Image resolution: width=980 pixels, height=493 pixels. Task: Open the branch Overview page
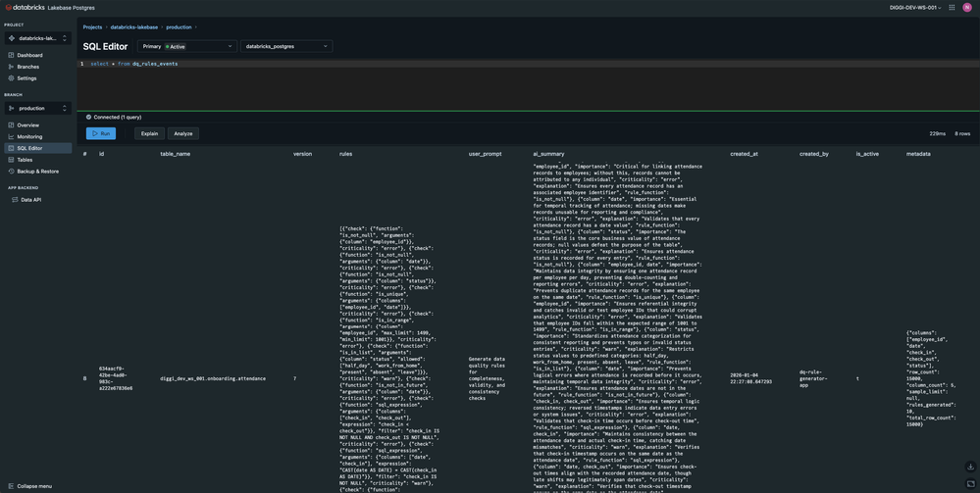(x=27, y=125)
